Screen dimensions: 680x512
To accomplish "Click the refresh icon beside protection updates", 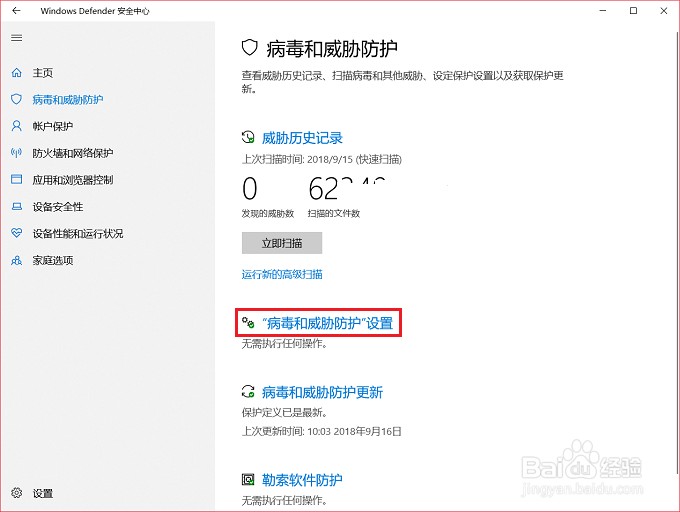I will (x=248, y=391).
